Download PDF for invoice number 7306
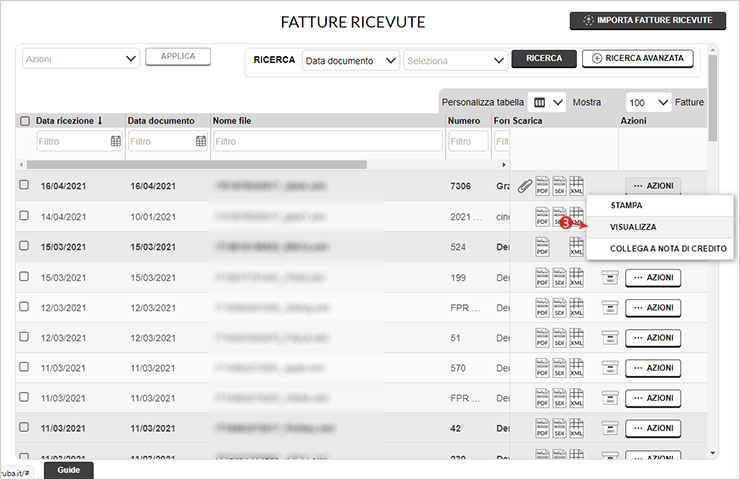 pos(543,186)
